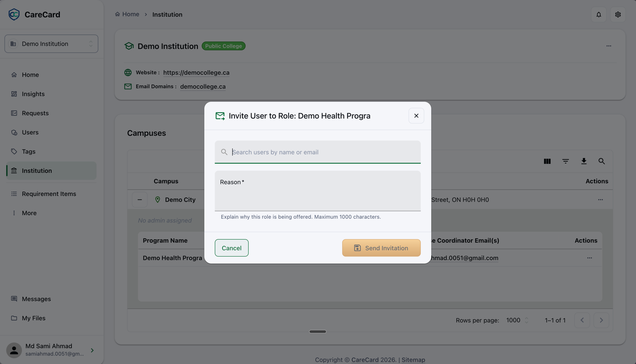Click the coordinator gmail address link
The height and width of the screenshot is (364, 636).
pyautogui.click(x=464, y=258)
